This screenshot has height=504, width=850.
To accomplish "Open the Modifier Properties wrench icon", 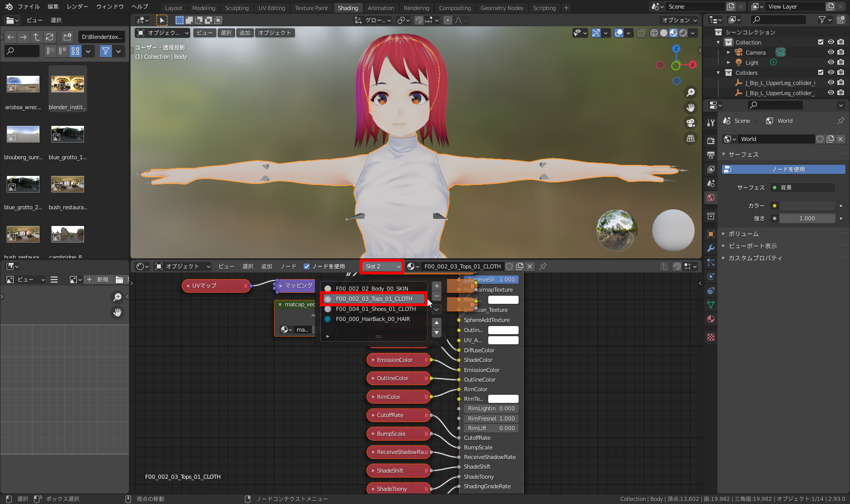I will (x=710, y=248).
